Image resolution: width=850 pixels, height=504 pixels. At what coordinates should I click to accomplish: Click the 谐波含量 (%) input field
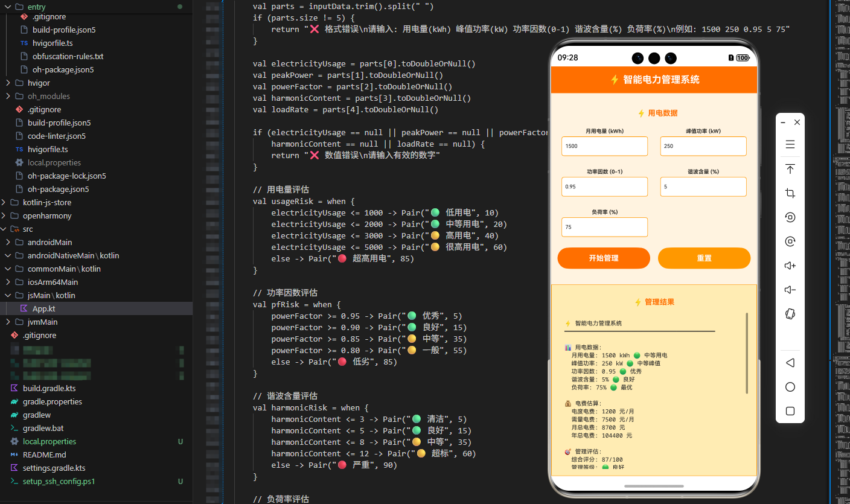tap(703, 187)
